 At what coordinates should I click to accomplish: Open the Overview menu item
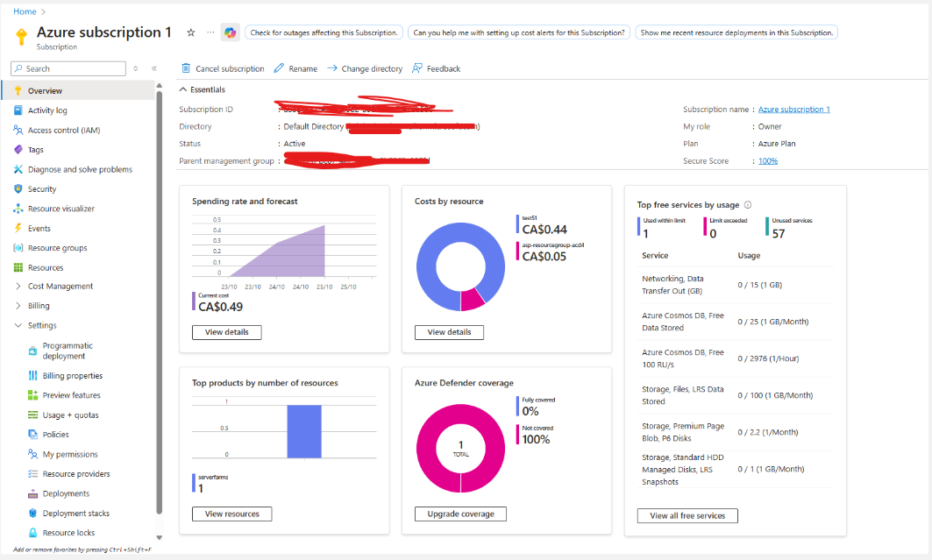pyautogui.click(x=78, y=91)
